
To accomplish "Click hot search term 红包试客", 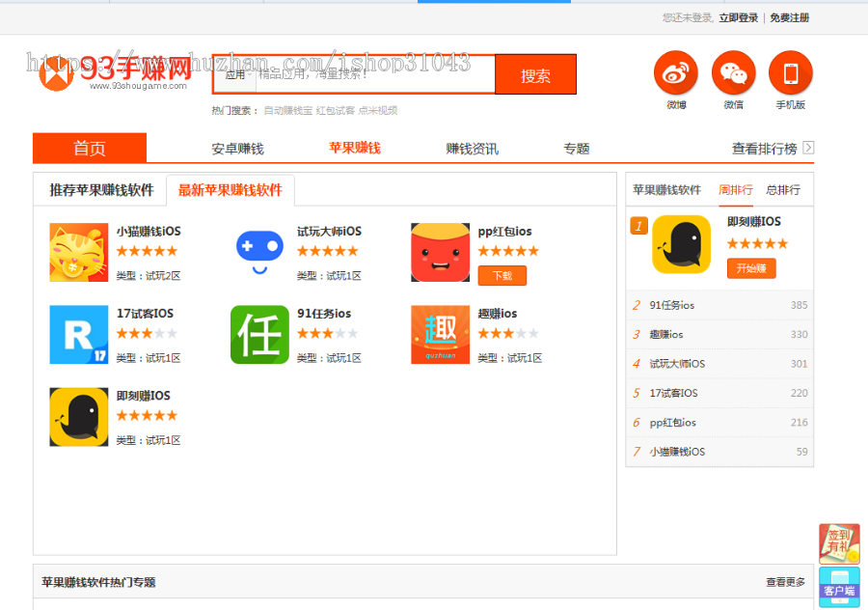I will pos(336,110).
